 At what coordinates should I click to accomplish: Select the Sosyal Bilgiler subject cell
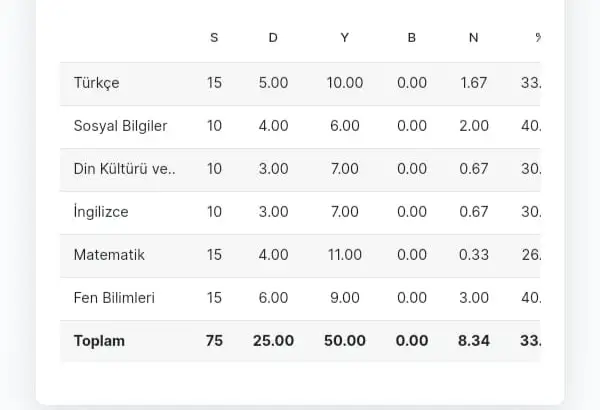pos(120,126)
